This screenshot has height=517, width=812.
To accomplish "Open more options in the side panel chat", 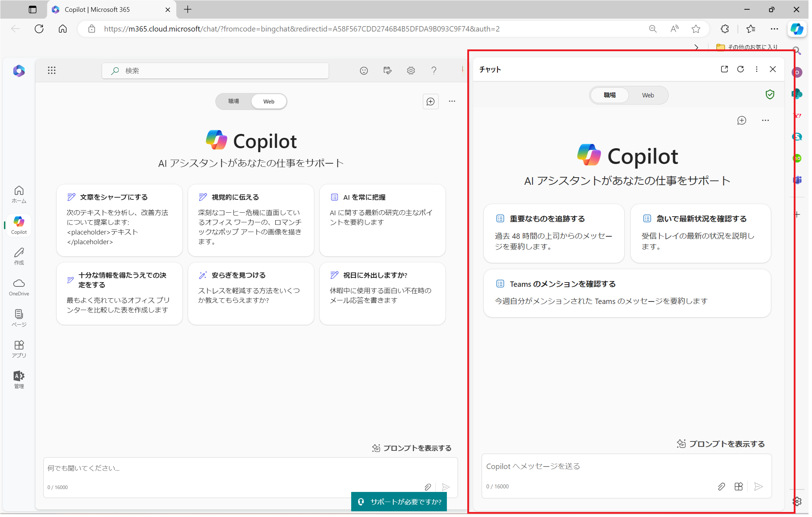I will click(x=765, y=120).
